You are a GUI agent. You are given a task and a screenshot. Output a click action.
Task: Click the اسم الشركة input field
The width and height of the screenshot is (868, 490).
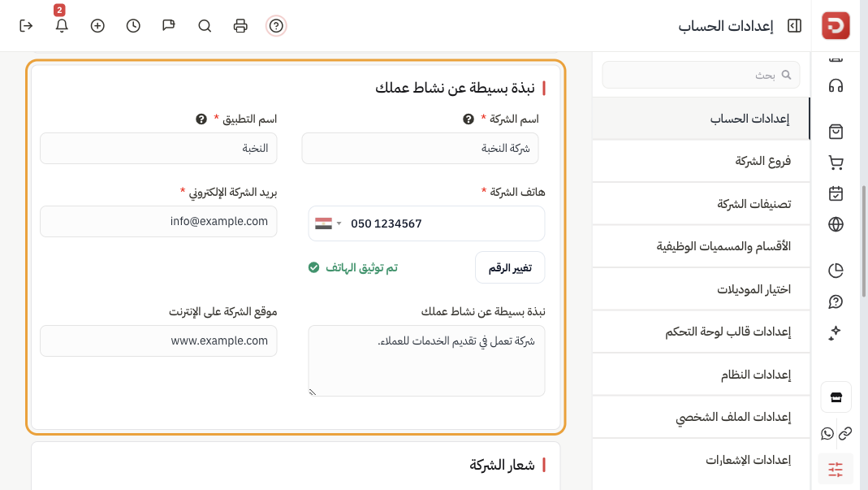click(420, 149)
